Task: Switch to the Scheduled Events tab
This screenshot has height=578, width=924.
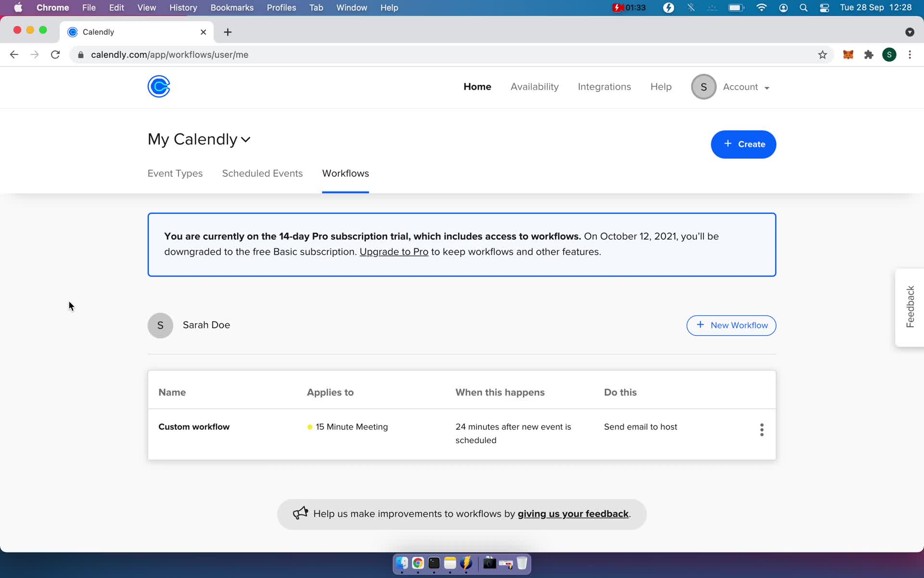Action: [x=262, y=173]
